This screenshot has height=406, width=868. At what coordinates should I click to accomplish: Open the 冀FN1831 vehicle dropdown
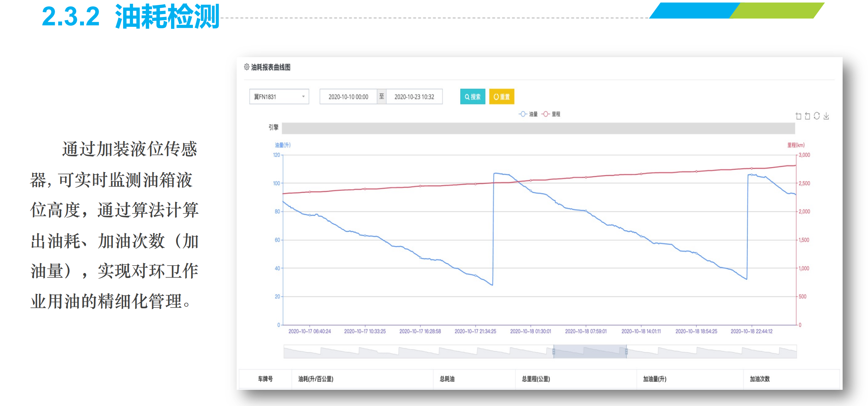279,97
